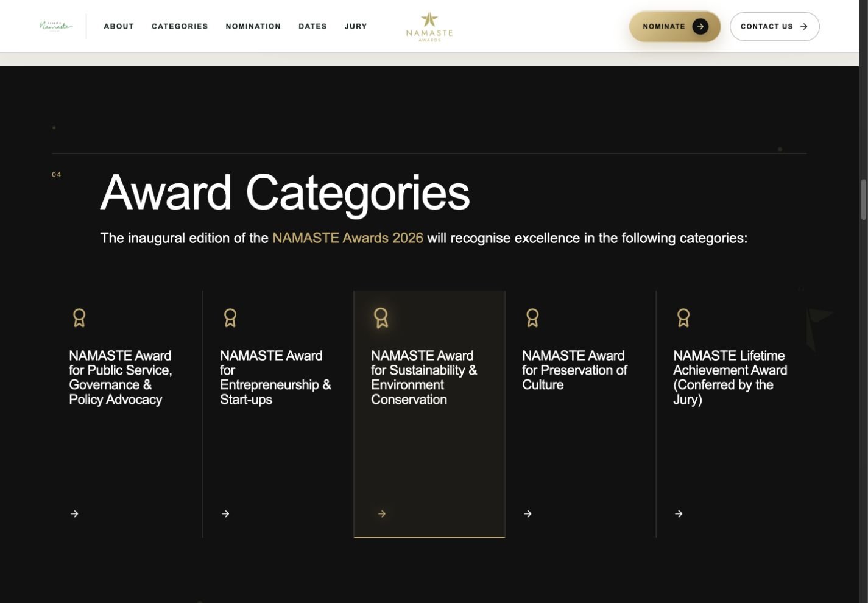Image resolution: width=868 pixels, height=603 pixels.
Task: Click ribbon icon on Public Service award card
Action: (79, 318)
